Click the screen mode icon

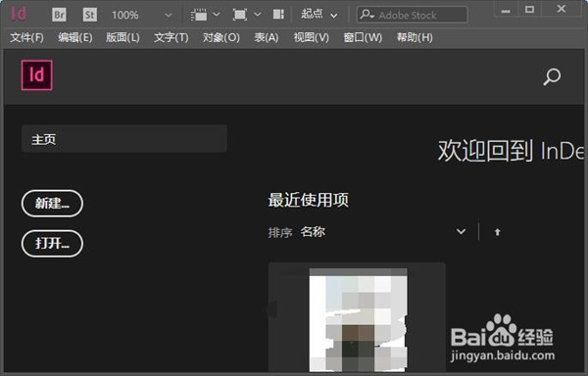pos(240,15)
